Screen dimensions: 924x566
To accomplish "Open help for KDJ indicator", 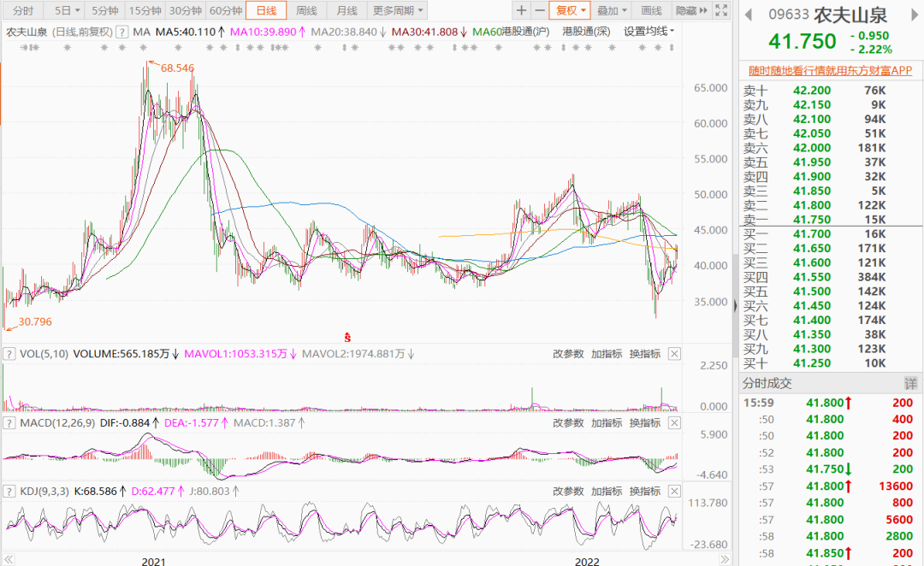I will [9, 492].
